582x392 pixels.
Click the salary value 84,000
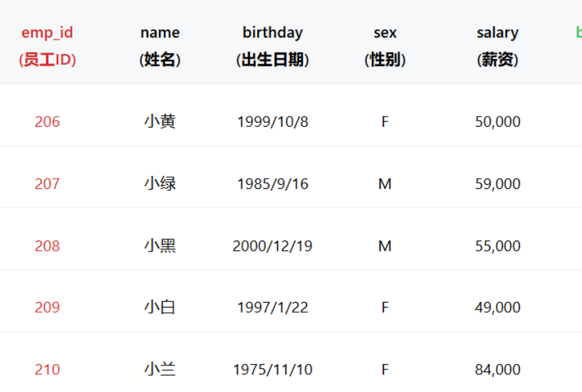pos(497,370)
